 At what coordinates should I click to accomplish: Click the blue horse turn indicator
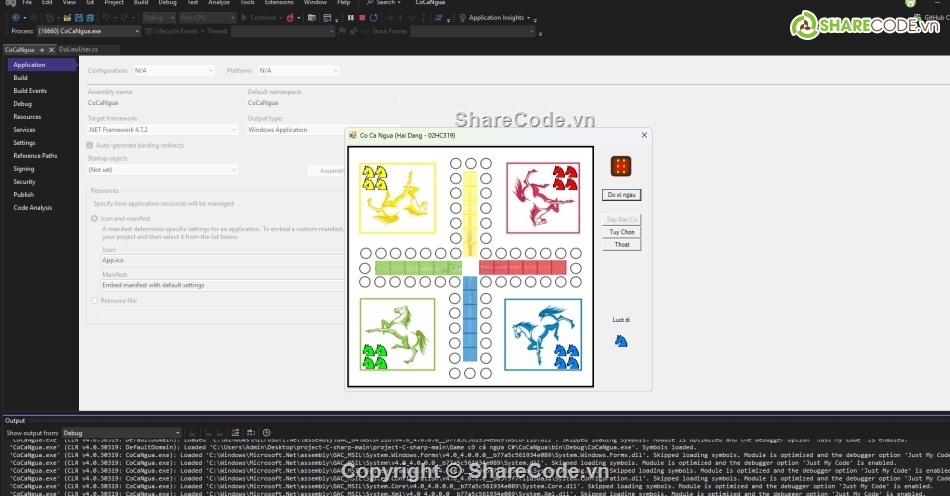click(621, 340)
